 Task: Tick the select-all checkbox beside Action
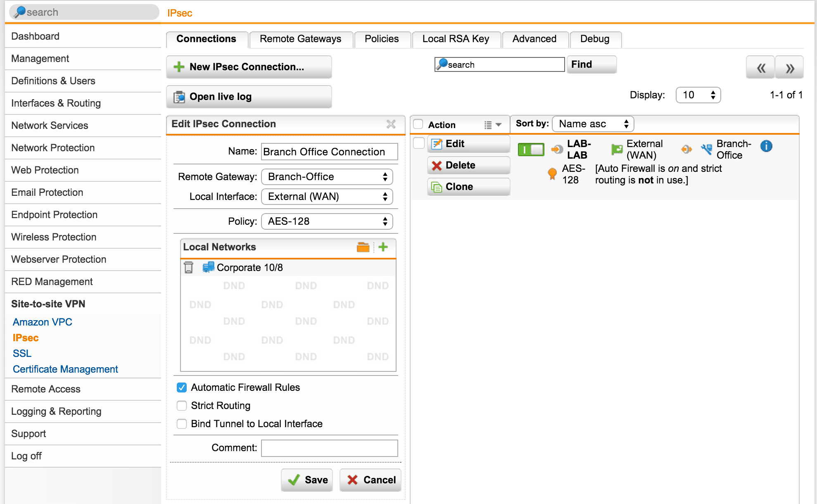click(x=418, y=124)
